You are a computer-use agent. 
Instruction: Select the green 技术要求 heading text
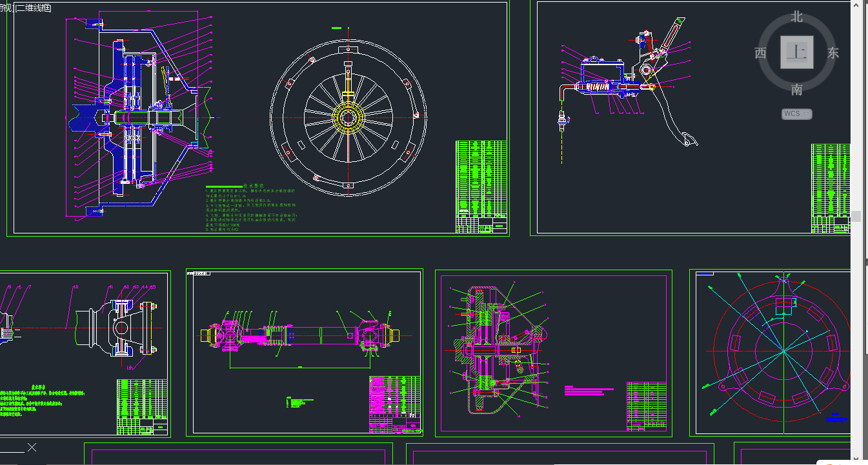[x=252, y=185]
